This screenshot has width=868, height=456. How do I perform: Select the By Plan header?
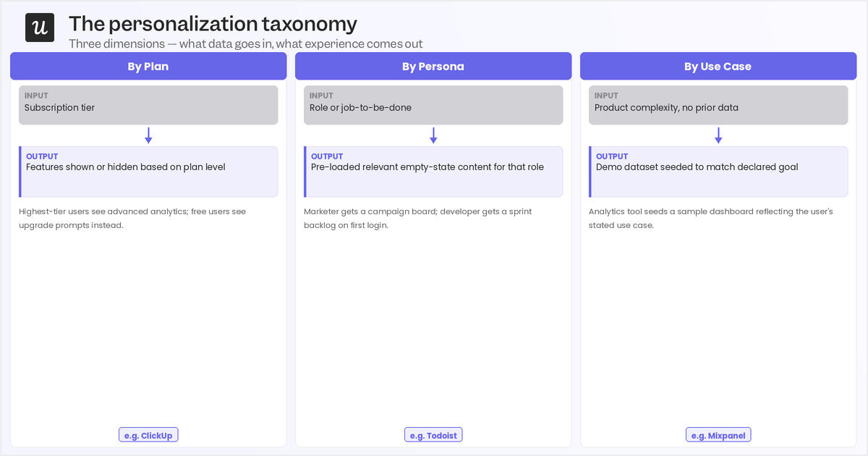tap(148, 66)
